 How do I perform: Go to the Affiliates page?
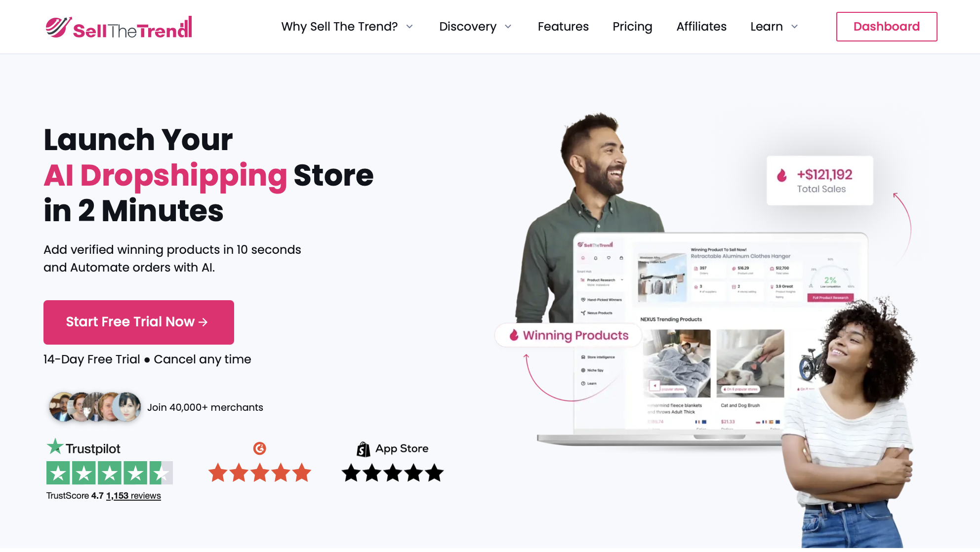pyautogui.click(x=701, y=27)
